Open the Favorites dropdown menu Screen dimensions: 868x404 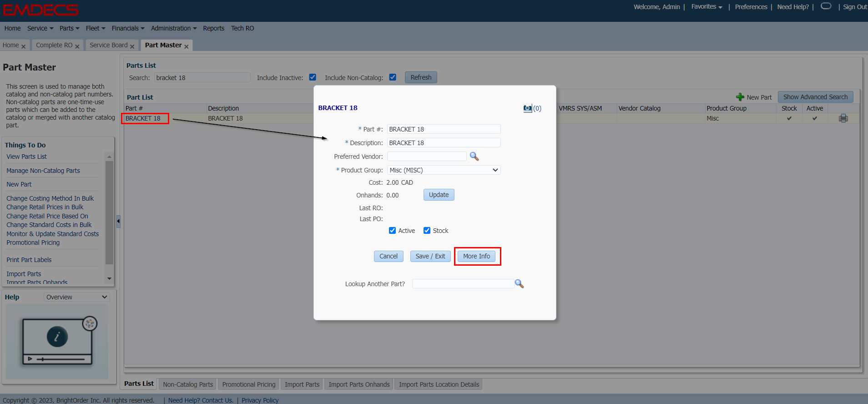(707, 7)
